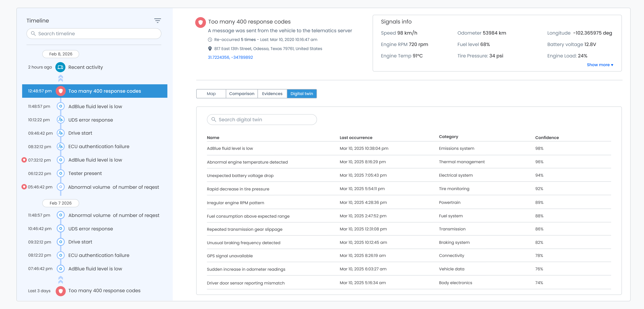Switch to the Map tab
This screenshot has width=644, height=309.
(x=211, y=94)
